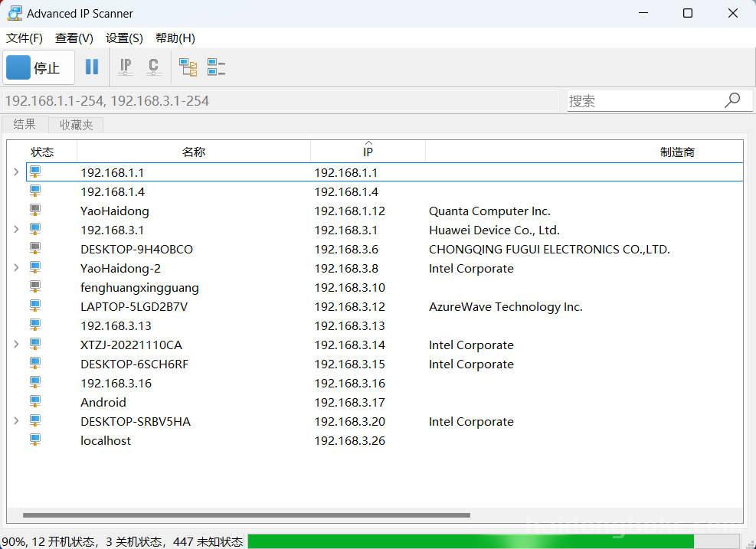Click the Stop scan button

[x=39, y=67]
